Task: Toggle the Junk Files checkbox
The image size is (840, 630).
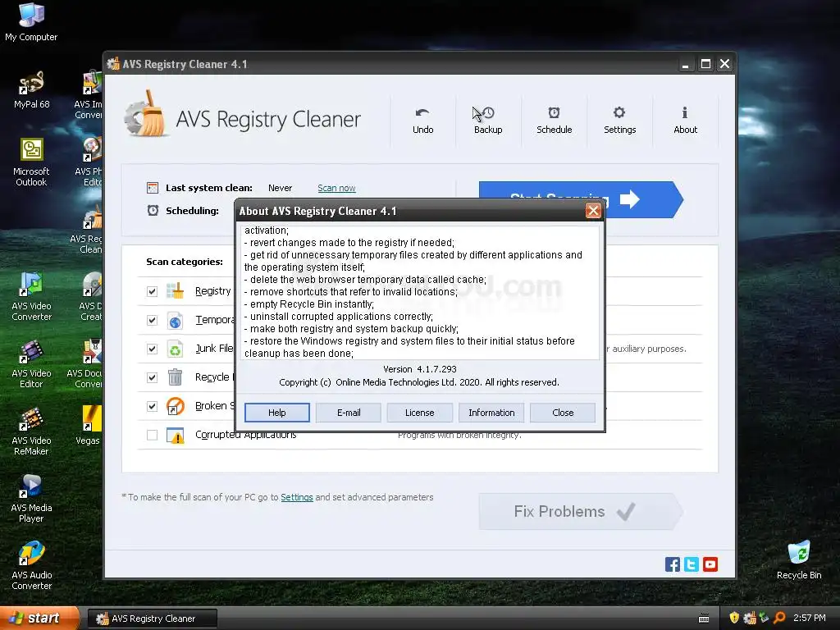Action: (152, 349)
